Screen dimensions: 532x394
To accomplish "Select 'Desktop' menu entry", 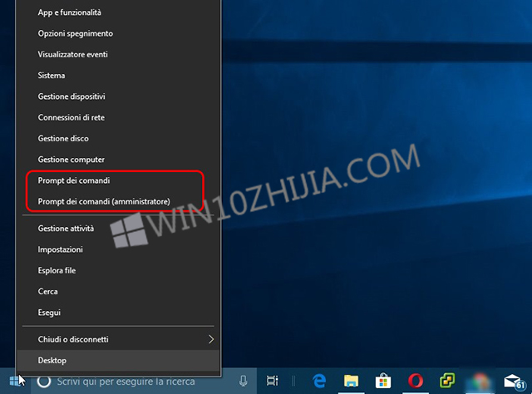I will [x=118, y=361].
